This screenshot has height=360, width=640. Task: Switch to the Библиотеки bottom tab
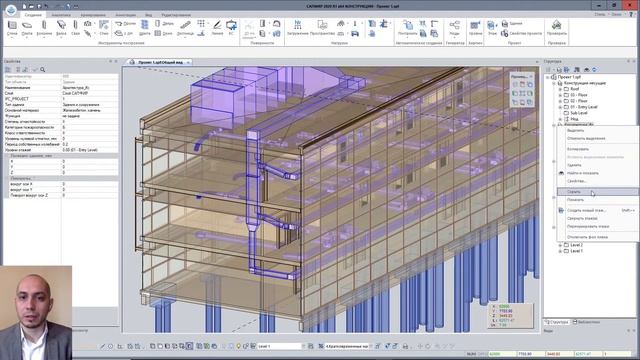587,322
